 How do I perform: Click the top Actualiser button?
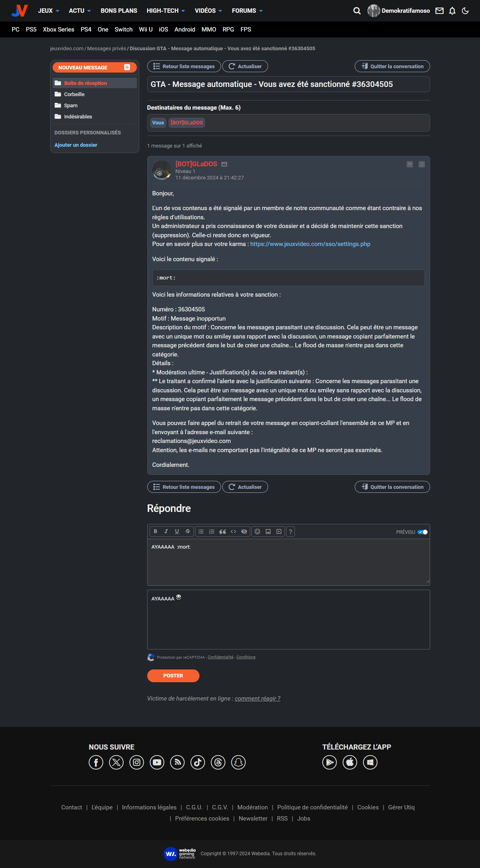click(245, 67)
